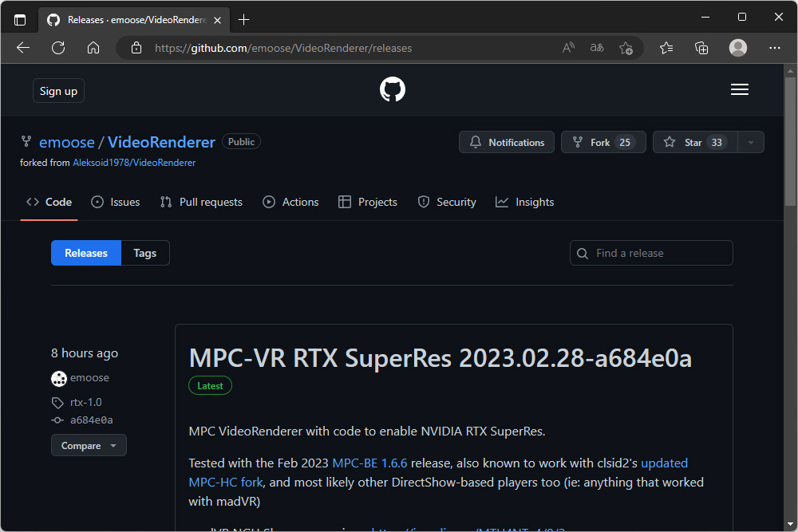This screenshot has height=532, width=798.
Task: Expand the Compare dropdown
Action: [x=89, y=445]
